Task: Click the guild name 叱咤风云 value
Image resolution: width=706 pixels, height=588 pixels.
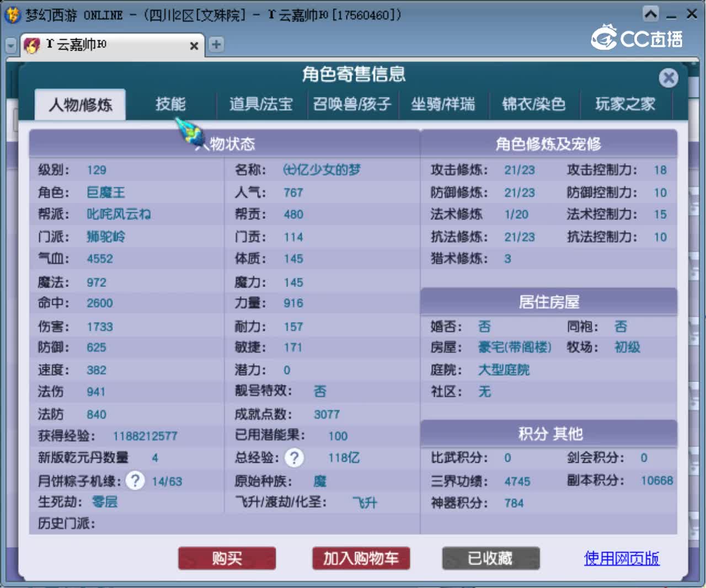Action: [119, 214]
